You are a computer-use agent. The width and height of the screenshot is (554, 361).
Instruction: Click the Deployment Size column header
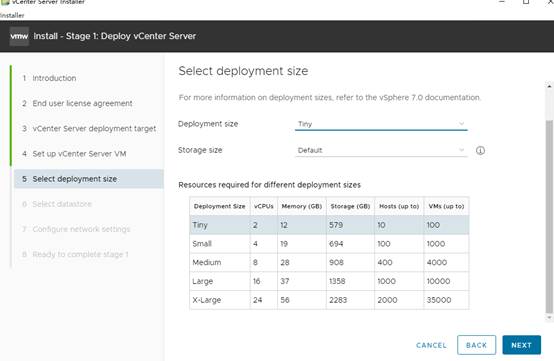219,206
